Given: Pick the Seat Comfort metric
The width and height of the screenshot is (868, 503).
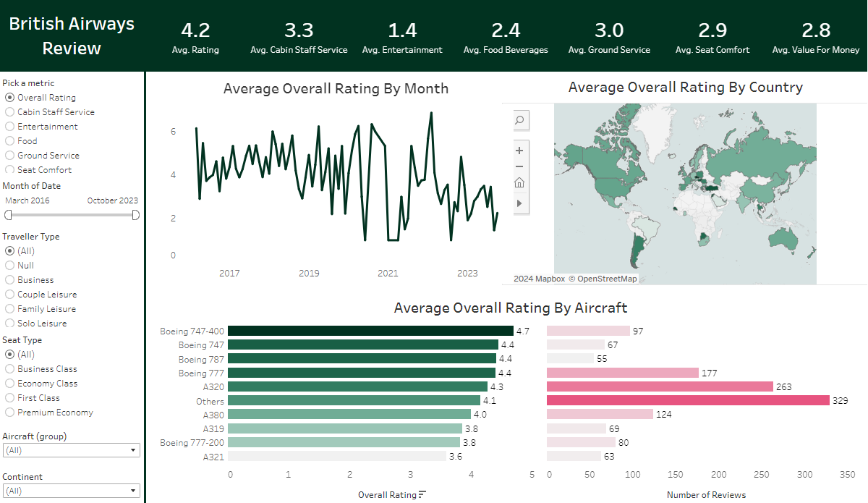Looking at the screenshot, I should pos(9,170).
